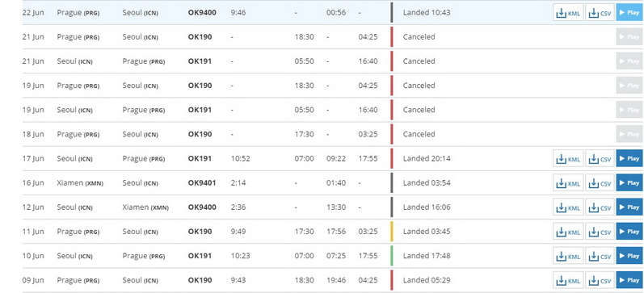
Task: Download CSV for 10 Jun OK191 flight
Action: coord(600,256)
